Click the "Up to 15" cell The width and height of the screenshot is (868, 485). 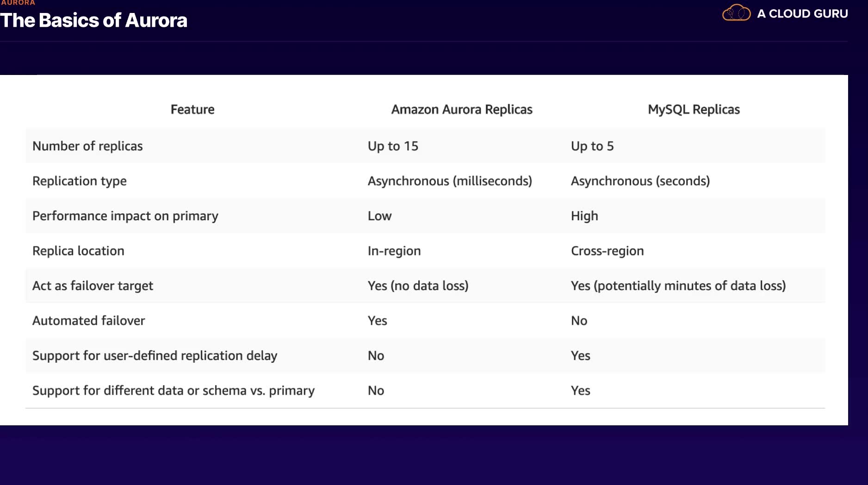click(393, 146)
